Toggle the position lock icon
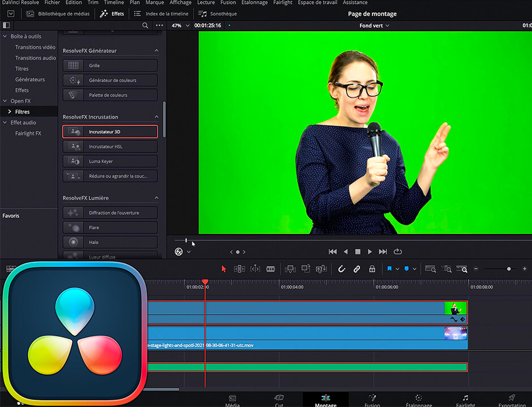Viewport: 532px width, 407px height. [372, 269]
